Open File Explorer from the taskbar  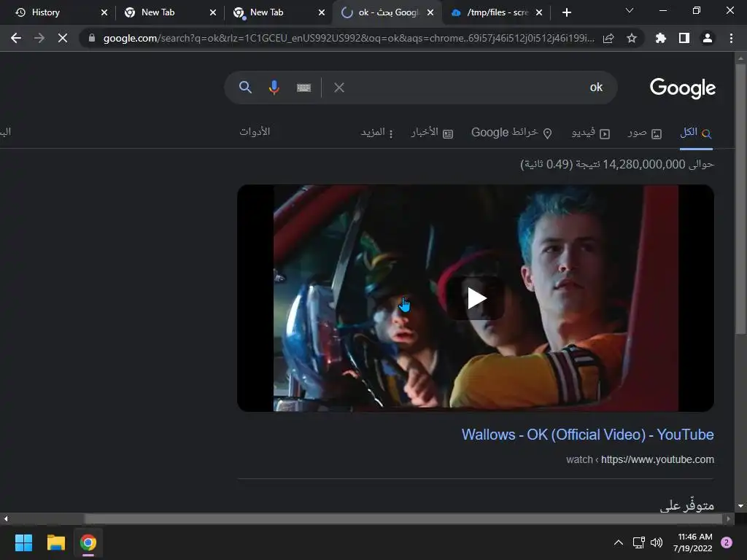point(55,542)
